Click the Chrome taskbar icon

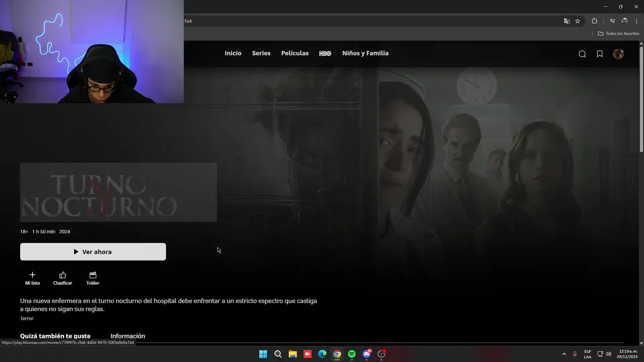point(337,354)
